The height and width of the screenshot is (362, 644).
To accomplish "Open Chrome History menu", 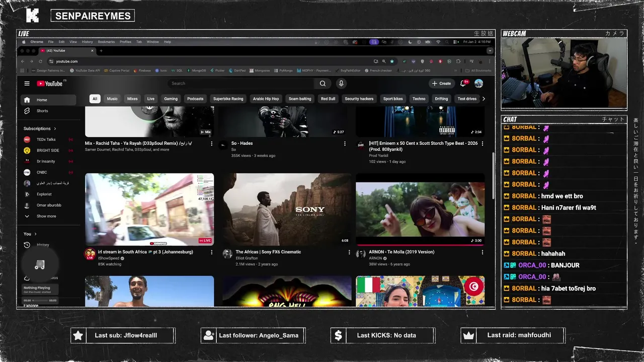I will (x=87, y=42).
